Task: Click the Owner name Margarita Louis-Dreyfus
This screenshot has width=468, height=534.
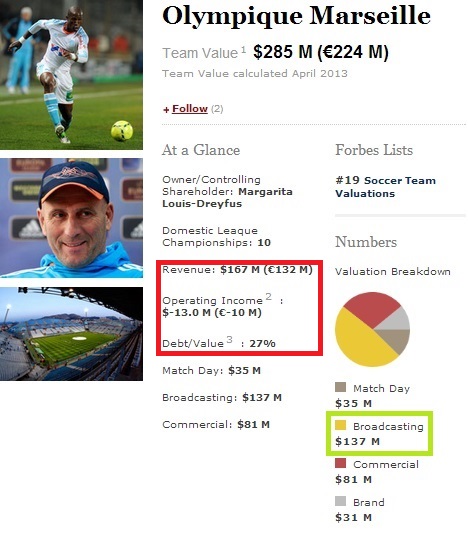Action: click(227, 198)
